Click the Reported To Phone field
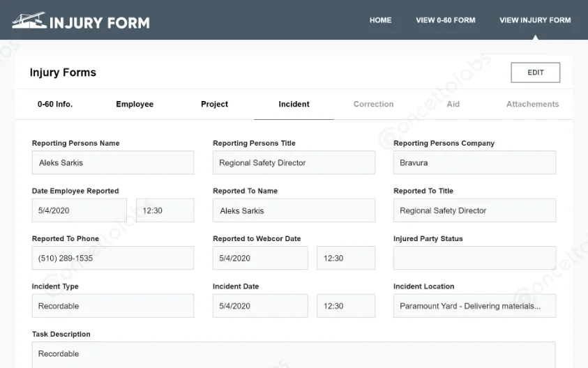Viewport: 588px width, 368px height. tap(112, 258)
